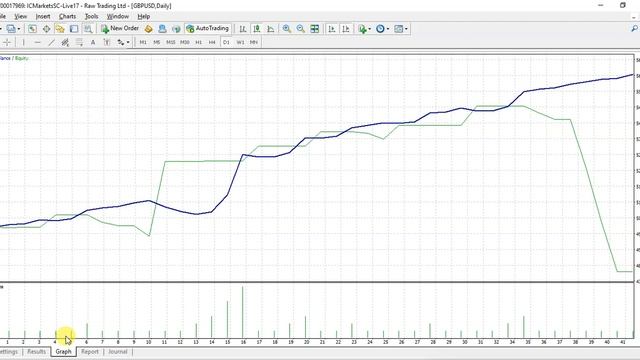640x360 pixels.
Task: Expand the Templates dropdown arrow
Action: pyautogui.click(x=407, y=29)
